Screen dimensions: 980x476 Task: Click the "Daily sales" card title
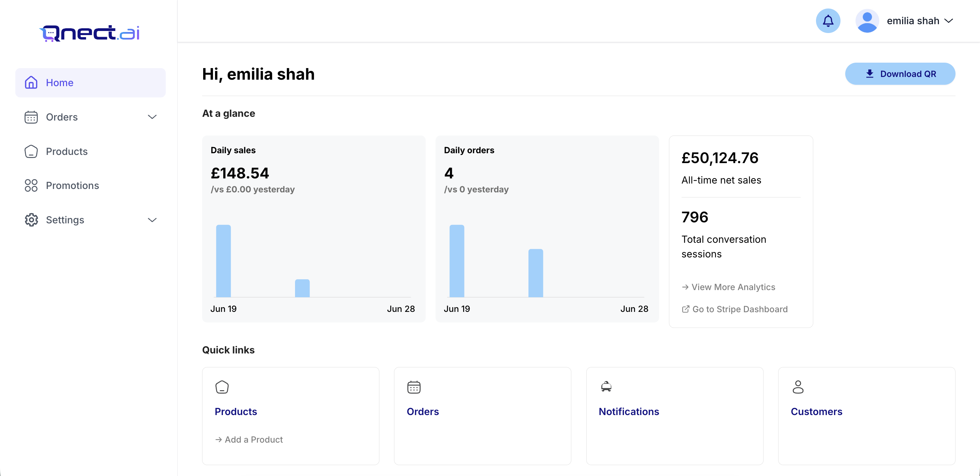point(233,150)
